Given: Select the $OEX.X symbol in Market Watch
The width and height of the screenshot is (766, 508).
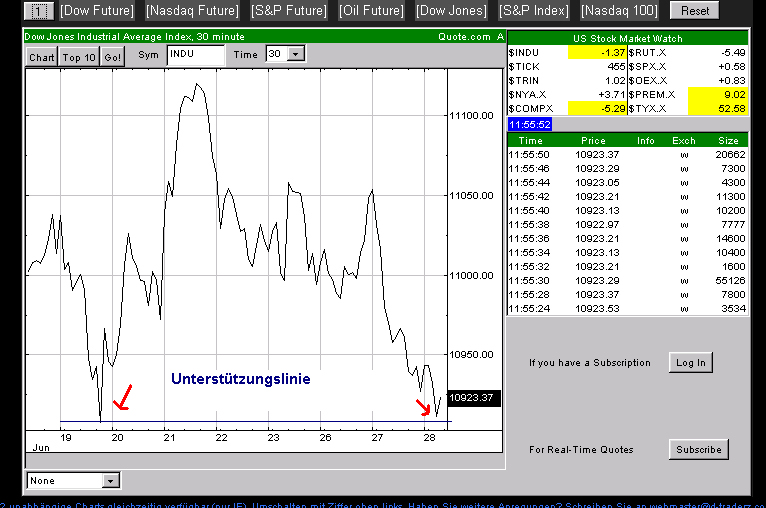Looking at the screenshot, I should tap(647, 81).
